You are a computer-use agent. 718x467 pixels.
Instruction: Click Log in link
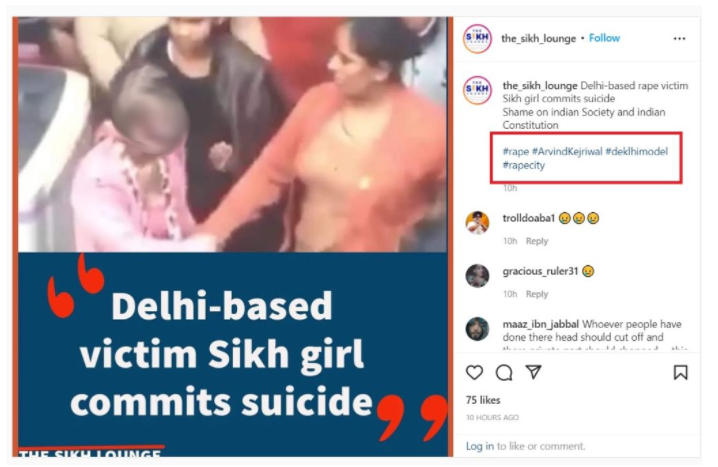[479, 446]
